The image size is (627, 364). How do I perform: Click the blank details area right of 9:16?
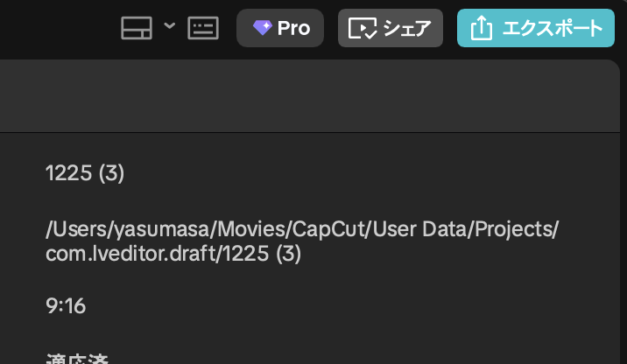(350, 306)
